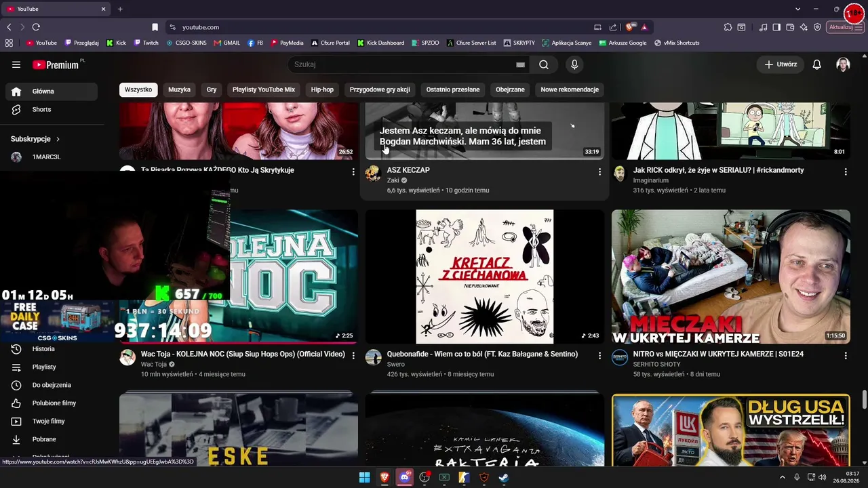
Task: Open the 1MARC3L subscription channel
Action: click(x=52, y=157)
